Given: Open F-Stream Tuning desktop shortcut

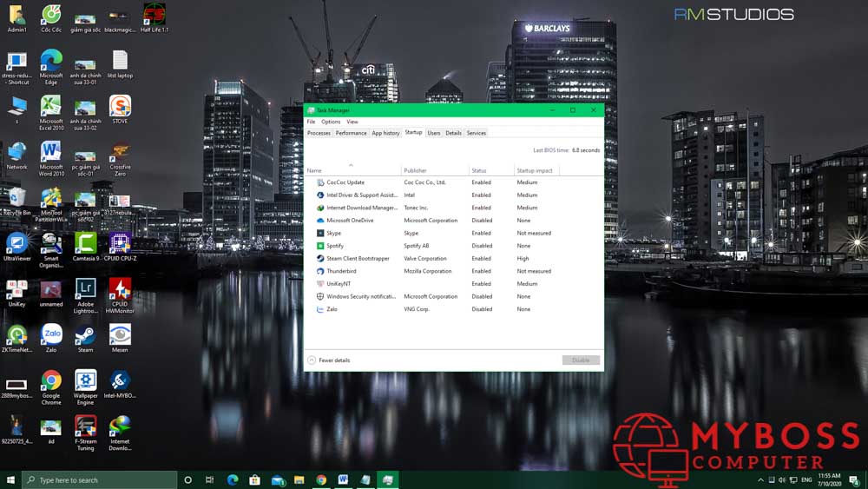Looking at the screenshot, I should 85,433.
